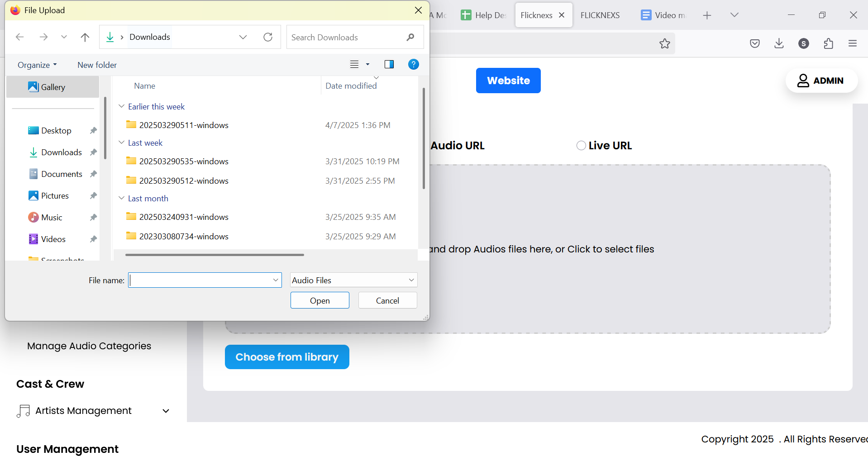Open the Firefox hamburger application menu
This screenshot has width=868, height=456.
(x=853, y=43)
